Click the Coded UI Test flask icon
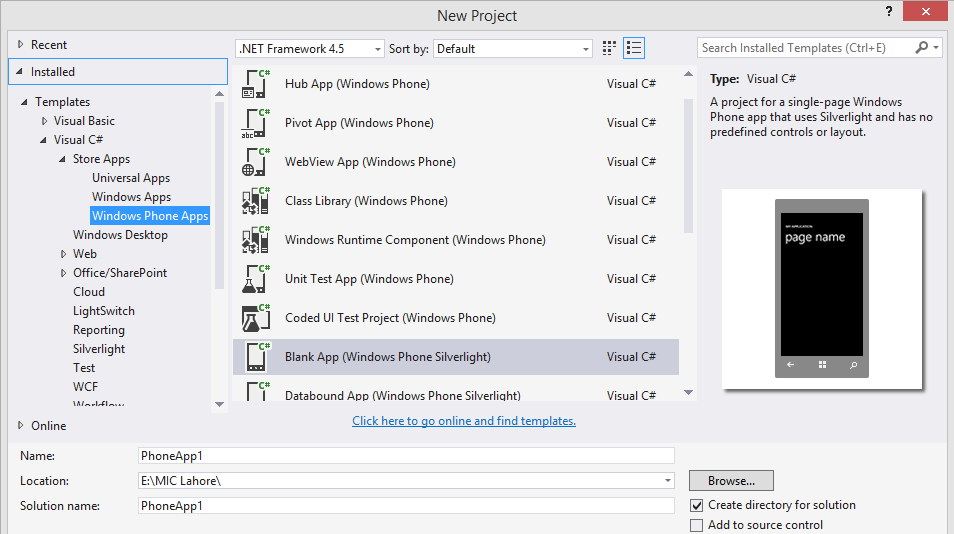This screenshot has width=954, height=534. [x=256, y=318]
